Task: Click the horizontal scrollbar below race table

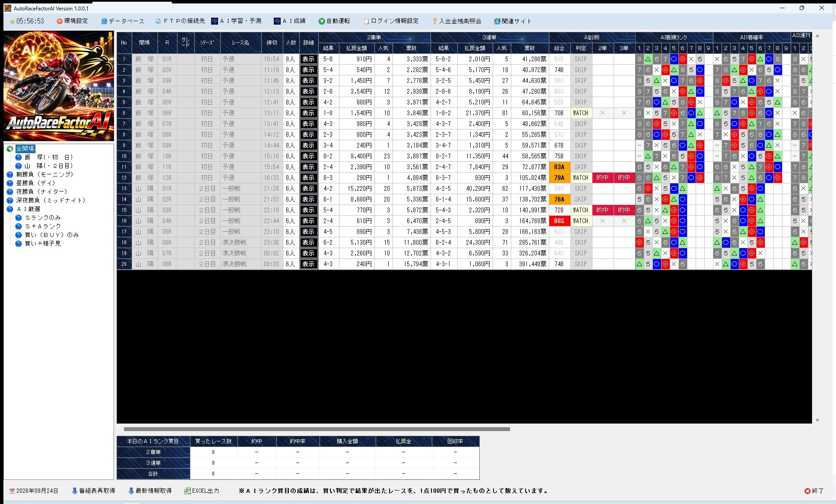Action: (317, 429)
